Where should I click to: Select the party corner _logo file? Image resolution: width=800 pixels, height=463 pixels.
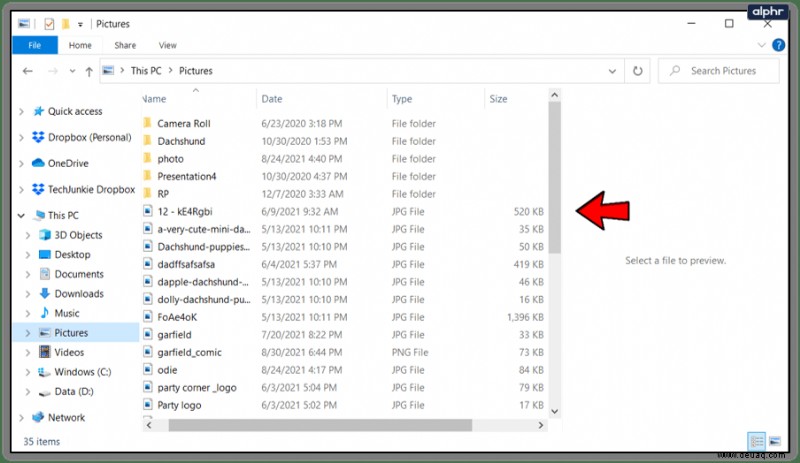[197, 387]
